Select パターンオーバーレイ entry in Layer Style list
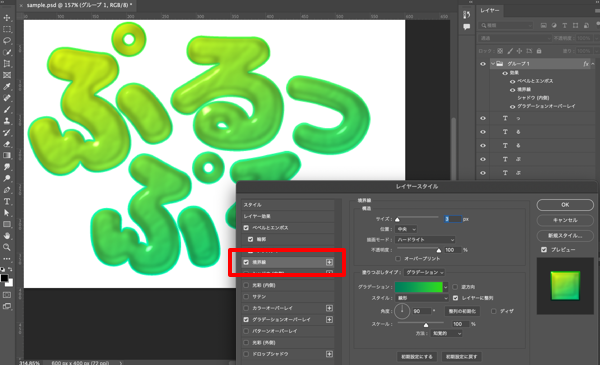The width and height of the screenshot is (600, 365). click(x=288, y=331)
